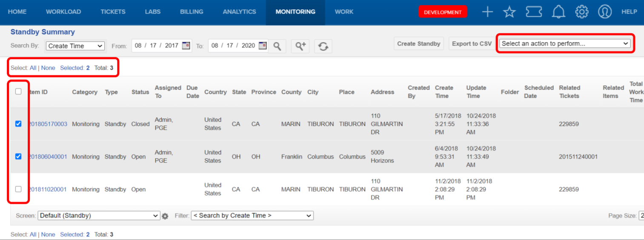Open Screen Default (Standby) dropdown
This screenshot has width=644, height=240.
(99, 216)
